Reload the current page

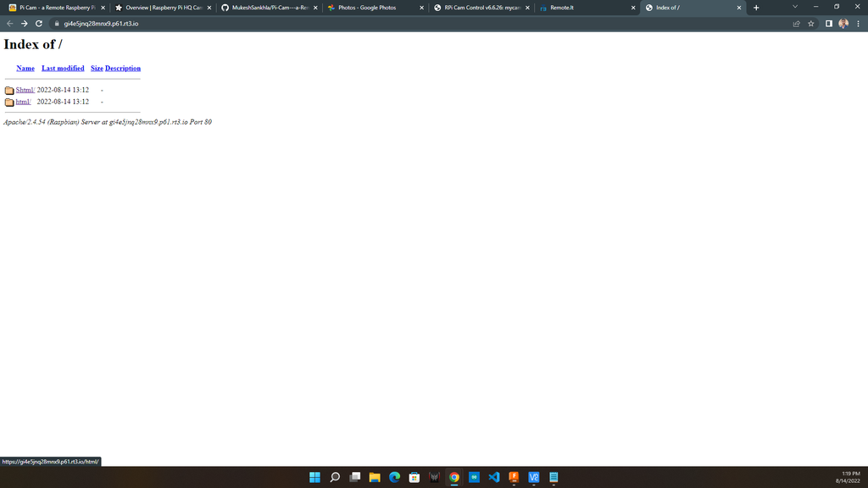click(39, 24)
